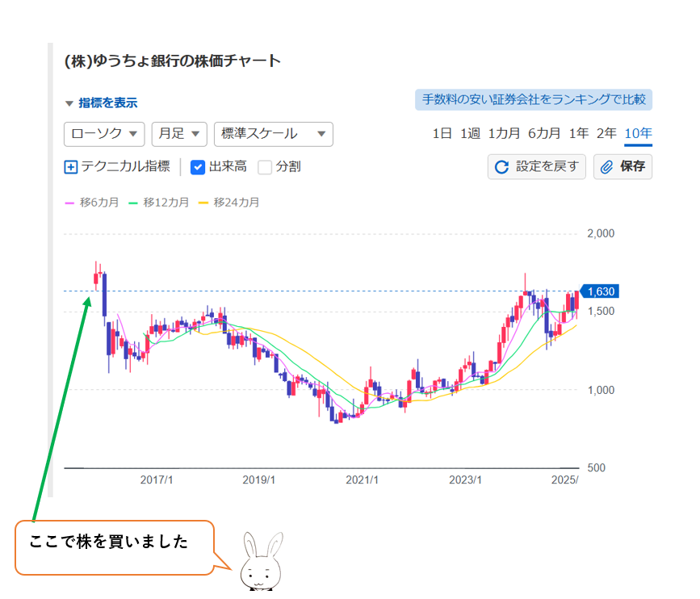Click the 2021/1 axis label

[x=362, y=480]
